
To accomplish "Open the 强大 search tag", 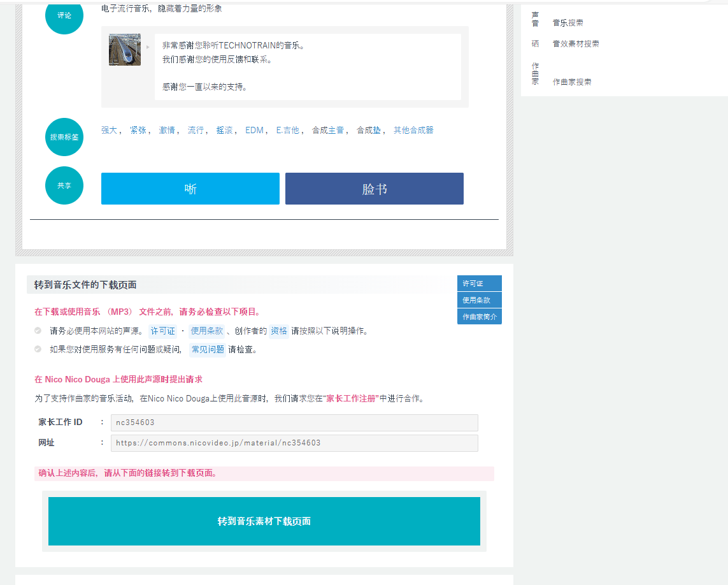I will tap(109, 130).
